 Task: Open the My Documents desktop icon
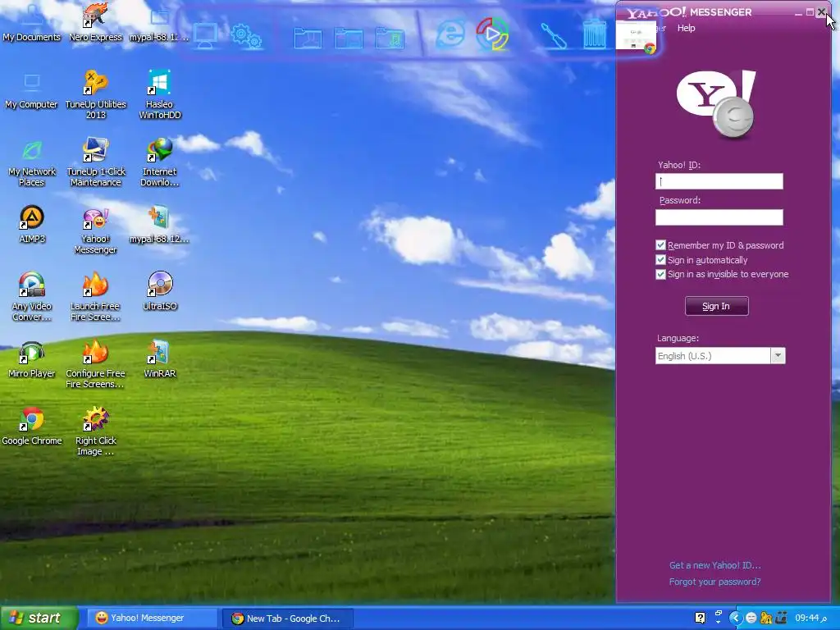32,24
